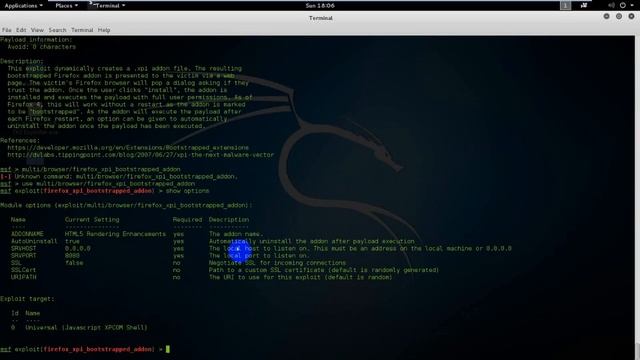The width and height of the screenshot is (640, 360).
Task: Click the 'Unknown command' error line
Action: point(119,176)
